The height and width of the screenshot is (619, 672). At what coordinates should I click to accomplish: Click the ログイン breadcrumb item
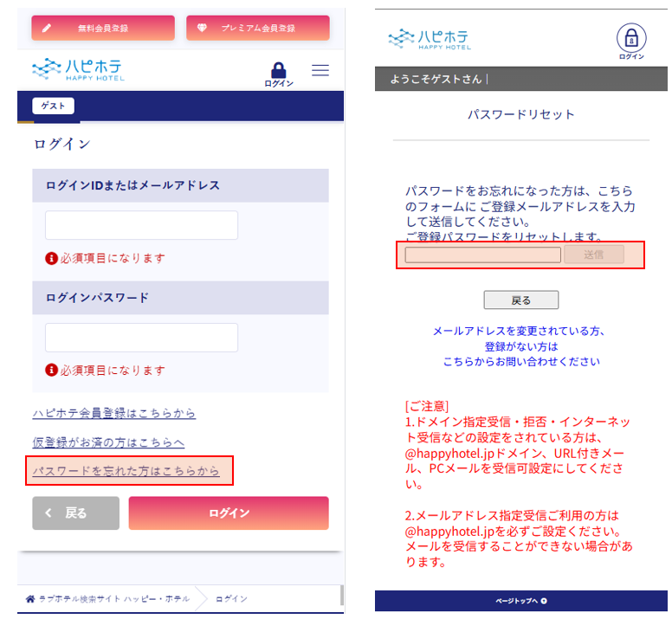[x=231, y=598]
